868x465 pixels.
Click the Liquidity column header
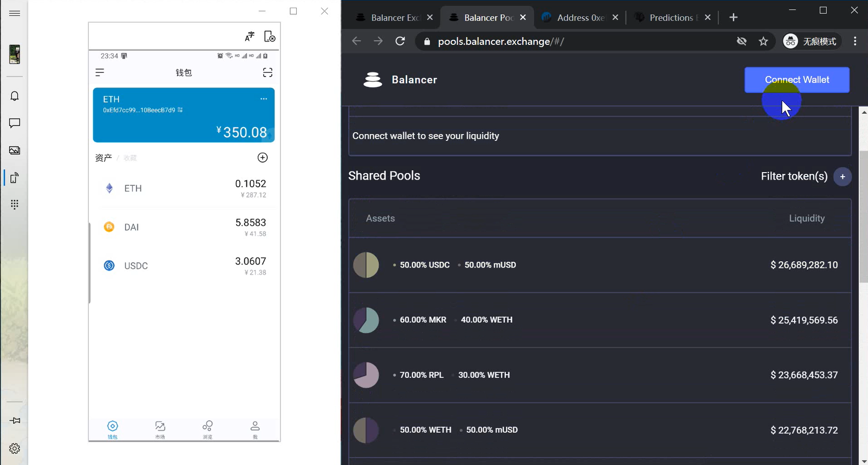tap(807, 218)
